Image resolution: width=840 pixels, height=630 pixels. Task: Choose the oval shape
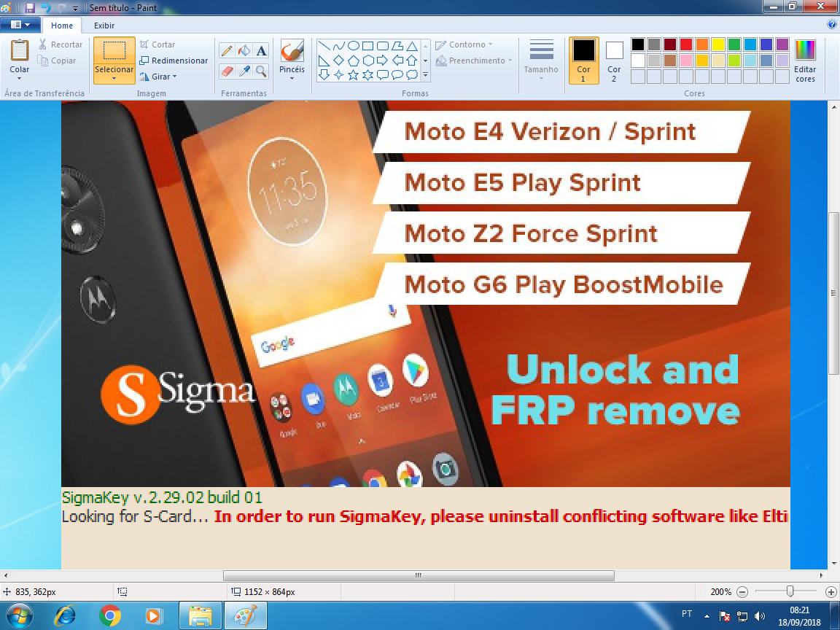pyautogui.click(x=353, y=46)
